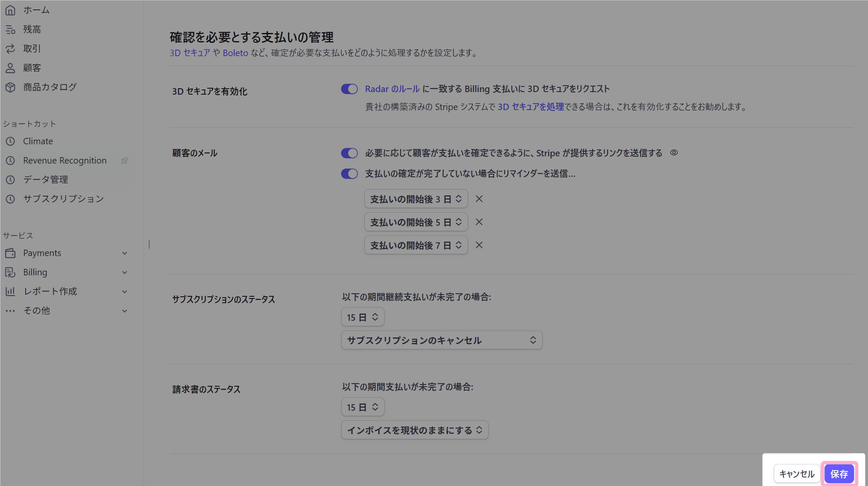Open Climate shortcut

(38, 141)
